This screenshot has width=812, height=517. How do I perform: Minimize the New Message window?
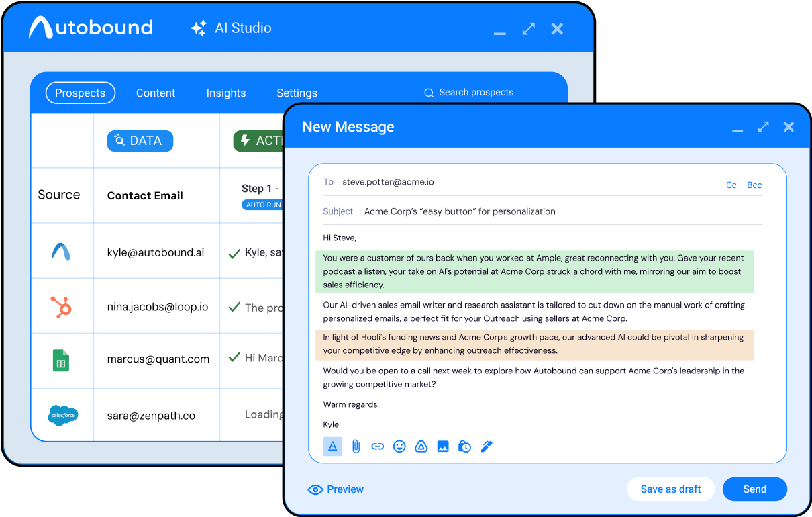pos(738,130)
